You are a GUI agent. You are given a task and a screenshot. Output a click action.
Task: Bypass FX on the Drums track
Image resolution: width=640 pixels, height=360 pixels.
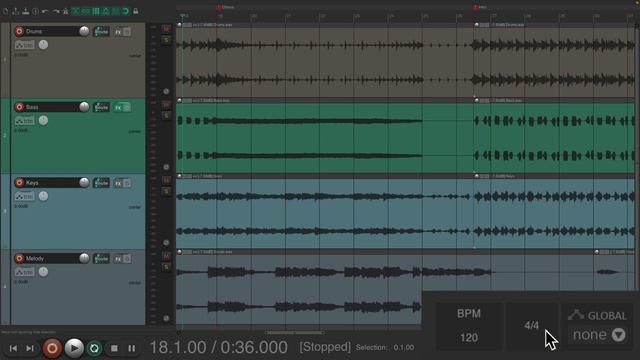(127, 32)
